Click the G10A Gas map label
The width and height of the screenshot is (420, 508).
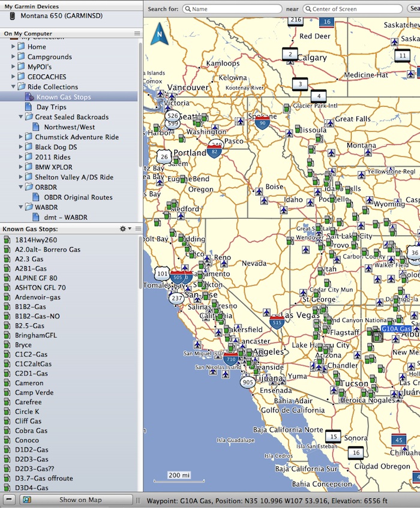coord(396,329)
